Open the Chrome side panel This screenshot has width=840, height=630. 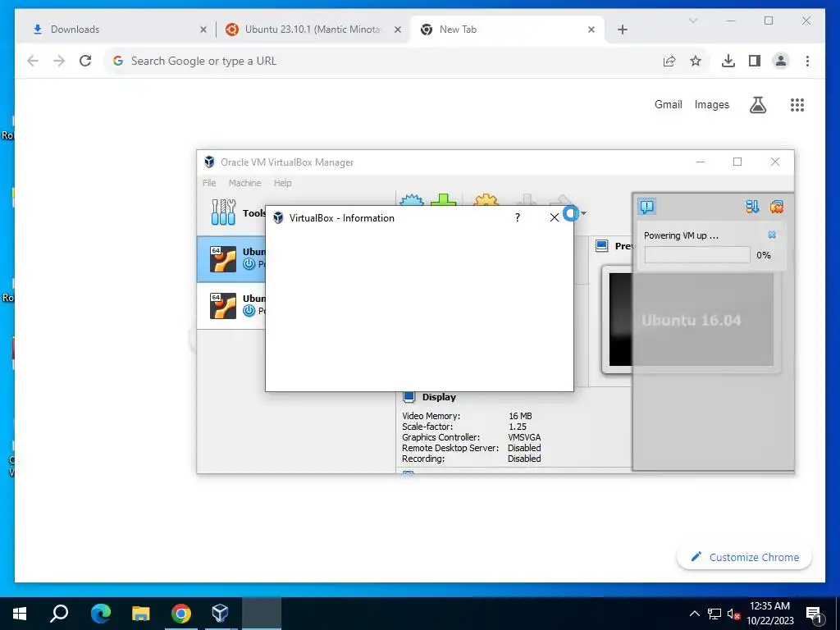(x=755, y=61)
